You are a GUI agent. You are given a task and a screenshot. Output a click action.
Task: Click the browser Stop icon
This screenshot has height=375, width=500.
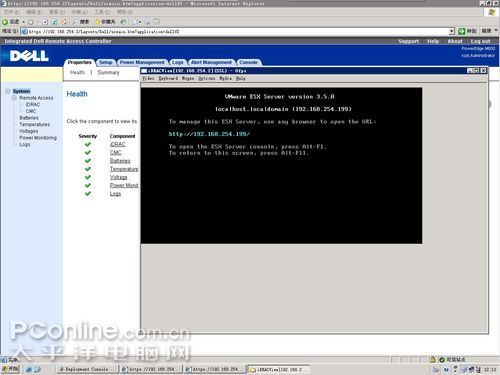coord(45,22)
